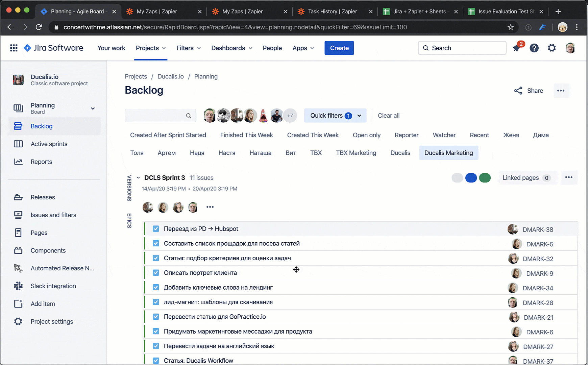Open Issues and filters in sidebar

54,215
